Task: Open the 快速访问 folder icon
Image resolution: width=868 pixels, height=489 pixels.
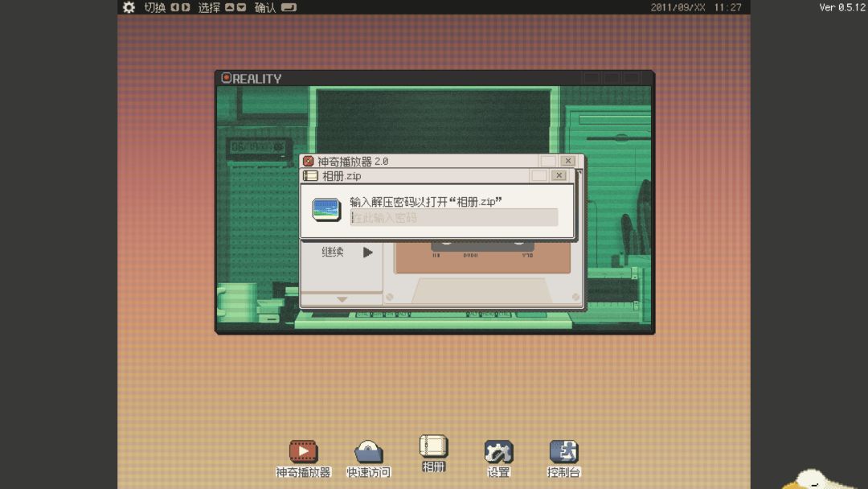Action: tap(368, 452)
